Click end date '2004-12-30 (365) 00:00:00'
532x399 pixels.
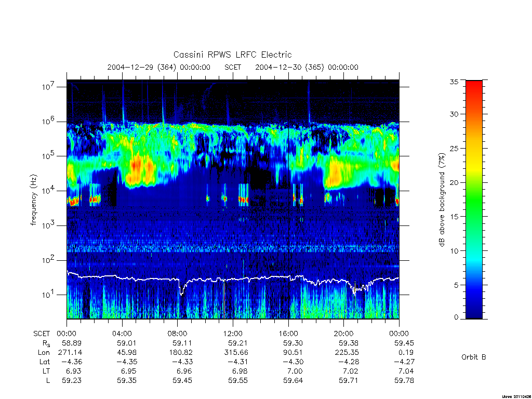(x=307, y=67)
